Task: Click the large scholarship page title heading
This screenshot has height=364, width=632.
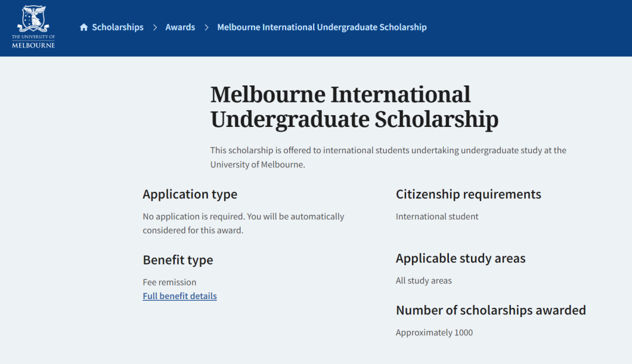Action: [x=354, y=107]
